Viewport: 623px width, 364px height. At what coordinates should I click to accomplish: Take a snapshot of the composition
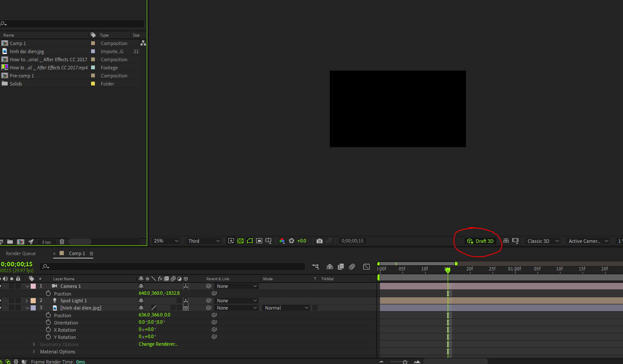320,241
